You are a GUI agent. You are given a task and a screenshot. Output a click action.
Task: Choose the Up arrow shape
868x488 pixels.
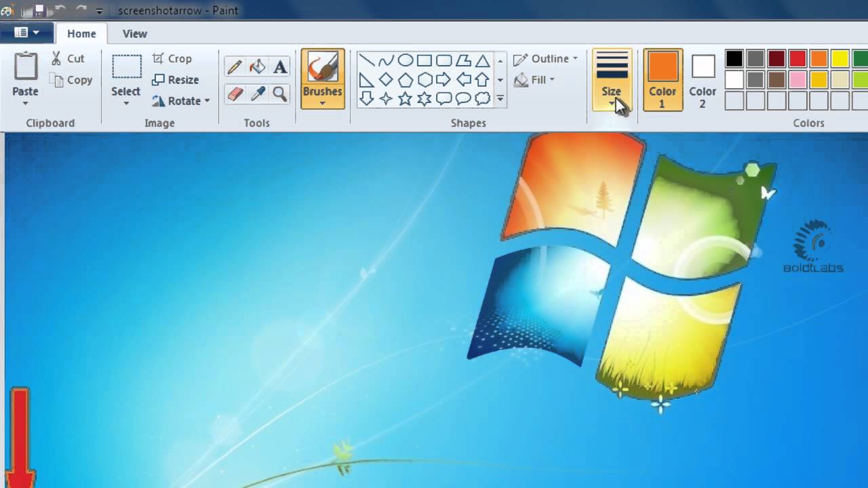482,79
